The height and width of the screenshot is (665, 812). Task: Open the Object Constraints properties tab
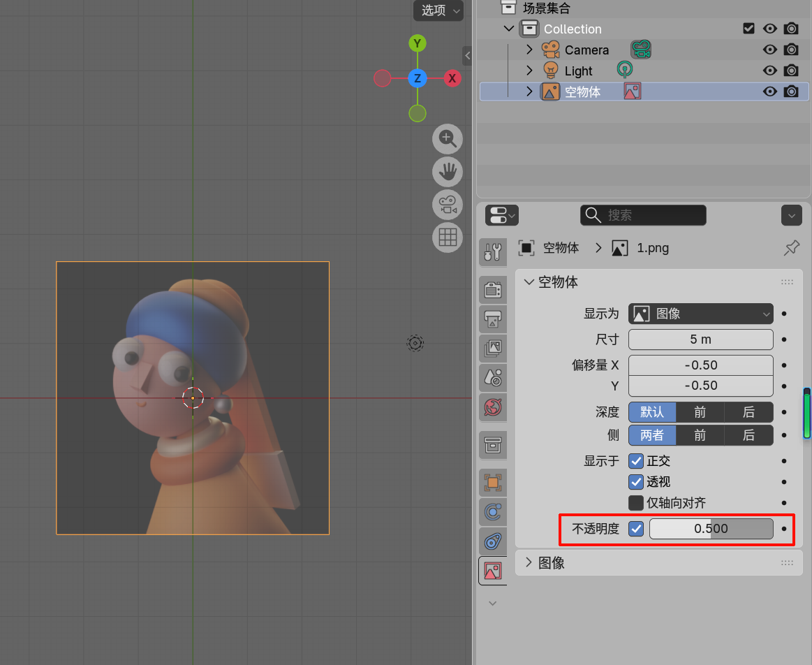(493, 542)
